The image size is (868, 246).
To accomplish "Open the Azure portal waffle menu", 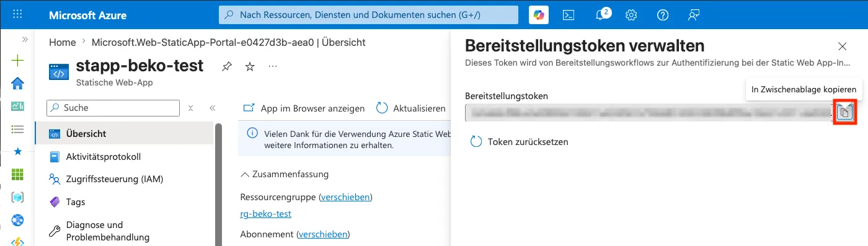I will pos(17,14).
